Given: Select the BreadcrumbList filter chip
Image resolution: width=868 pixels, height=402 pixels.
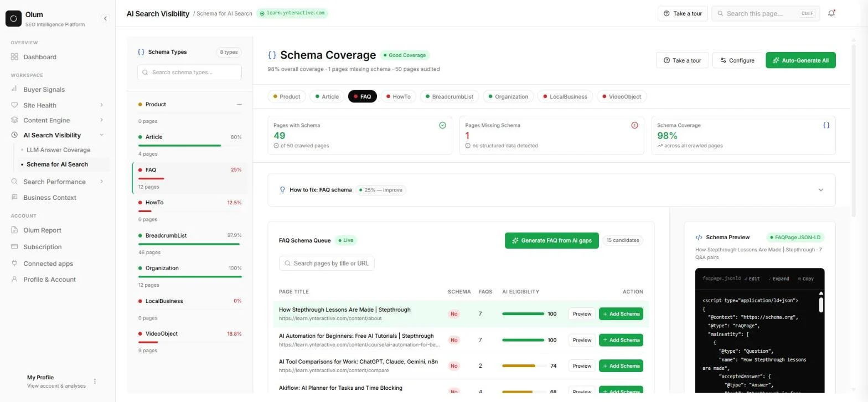Looking at the screenshot, I should 449,96.
